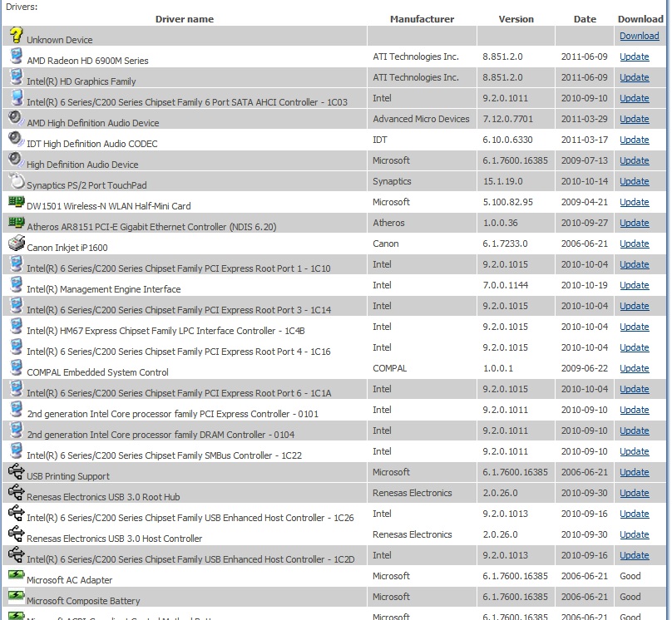Click the Intel Management Engine Interface icon
This screenshot has height=620, width=672.
click(x=17, y=285)
